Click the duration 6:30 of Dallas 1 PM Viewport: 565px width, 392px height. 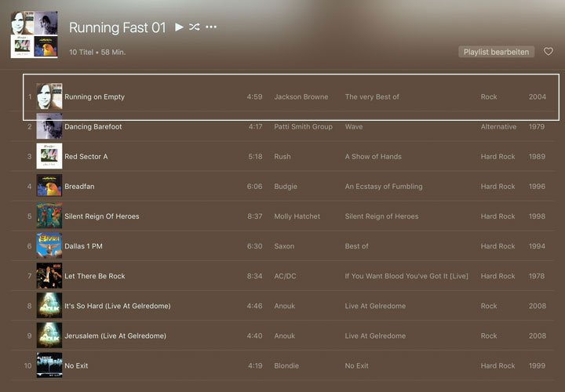click(255, 246)
